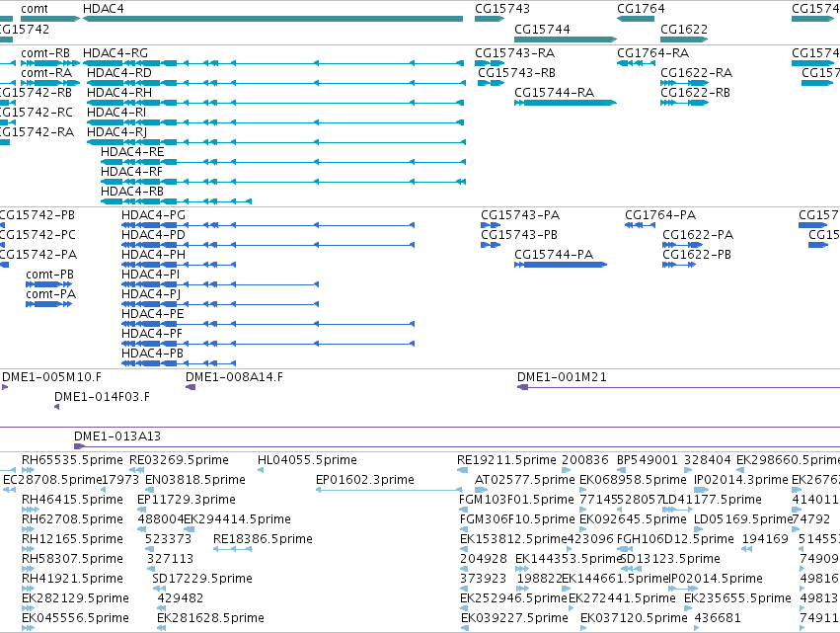The image size is (840, 633).
Task: Select protein CG15744-PA
Action: click(561, 265)
